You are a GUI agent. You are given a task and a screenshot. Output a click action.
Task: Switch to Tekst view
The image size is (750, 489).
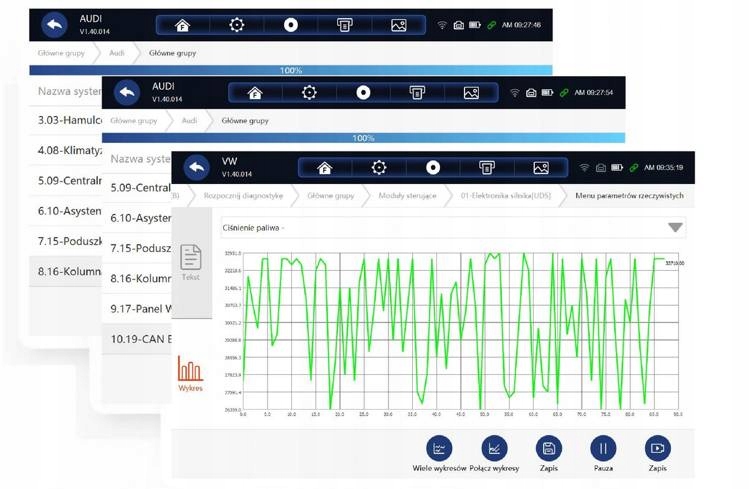191,262
